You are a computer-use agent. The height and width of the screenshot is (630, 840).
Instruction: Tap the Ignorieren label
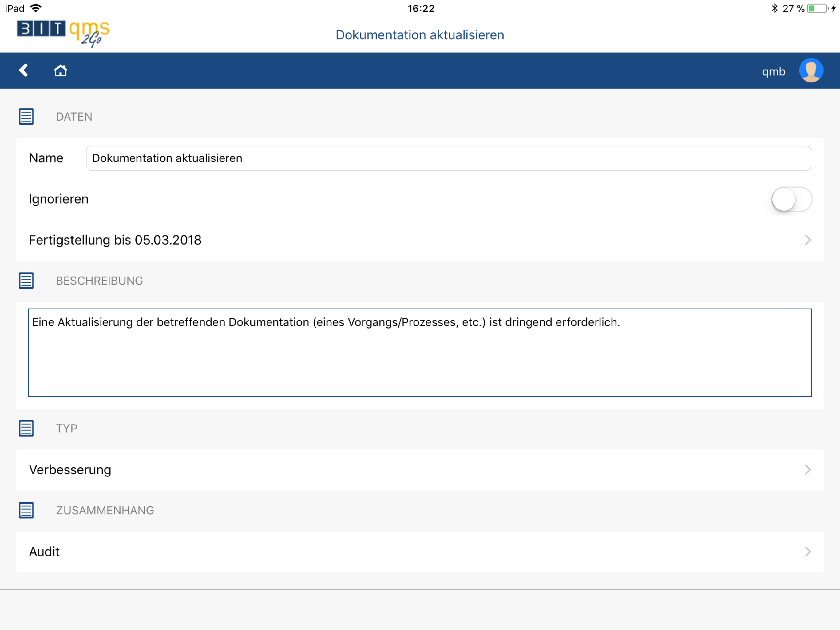pos(58,199)
